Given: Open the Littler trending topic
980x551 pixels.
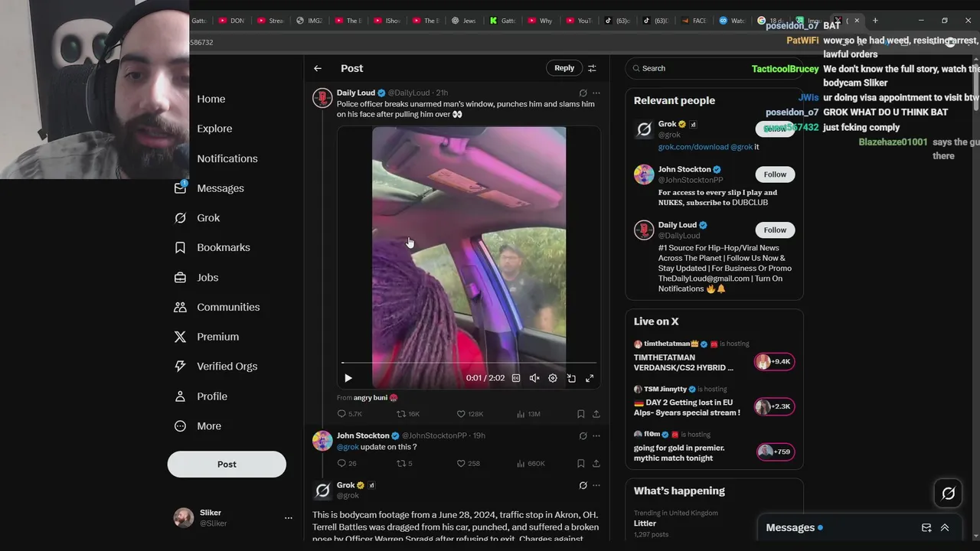Looking at the screenshot, I should click(645, 523).
